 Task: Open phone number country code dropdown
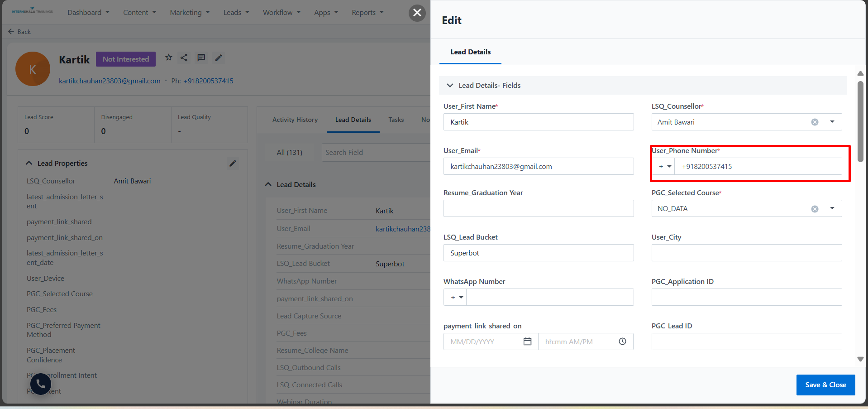(665, 167)
